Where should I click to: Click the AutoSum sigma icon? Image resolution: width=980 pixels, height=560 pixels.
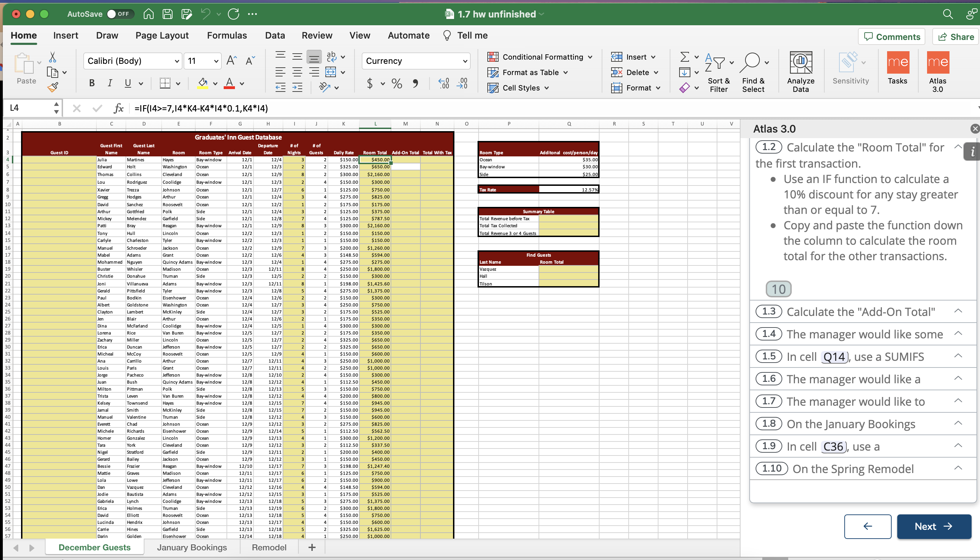pyautogui.click(x=684, y=57)
